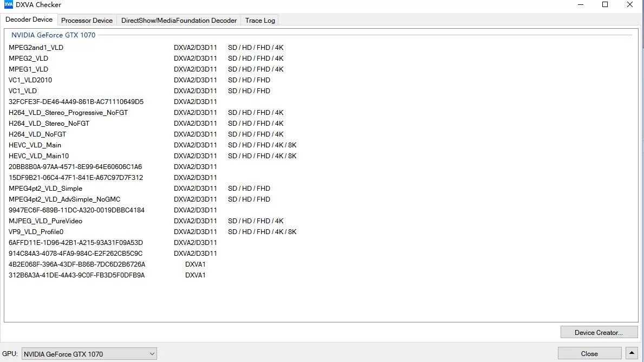Click the Device Creator button
The image size is (644, 362).
click(x=599, y=332)
